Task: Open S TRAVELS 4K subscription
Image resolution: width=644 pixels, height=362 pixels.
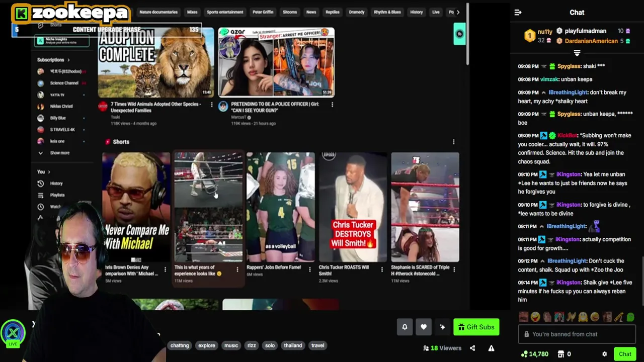Action: [x=61, y=129]
